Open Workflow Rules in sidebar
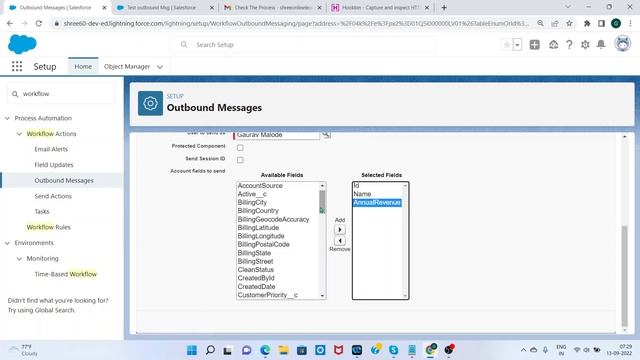Image resolution: width=640 pixels, height=360 pixels. [48, 227]
